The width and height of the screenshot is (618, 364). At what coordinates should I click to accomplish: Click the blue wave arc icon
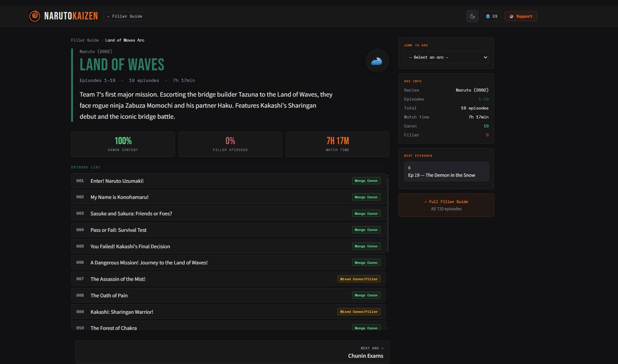tap(377, 61)
